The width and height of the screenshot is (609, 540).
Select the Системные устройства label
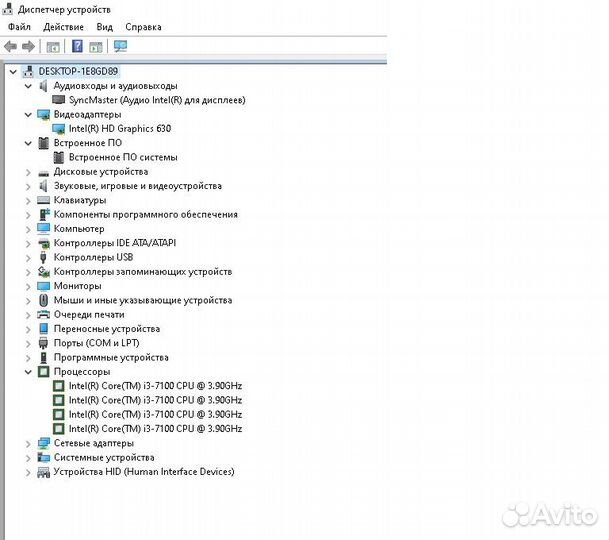pyautogui.click(x=104, y=458)
